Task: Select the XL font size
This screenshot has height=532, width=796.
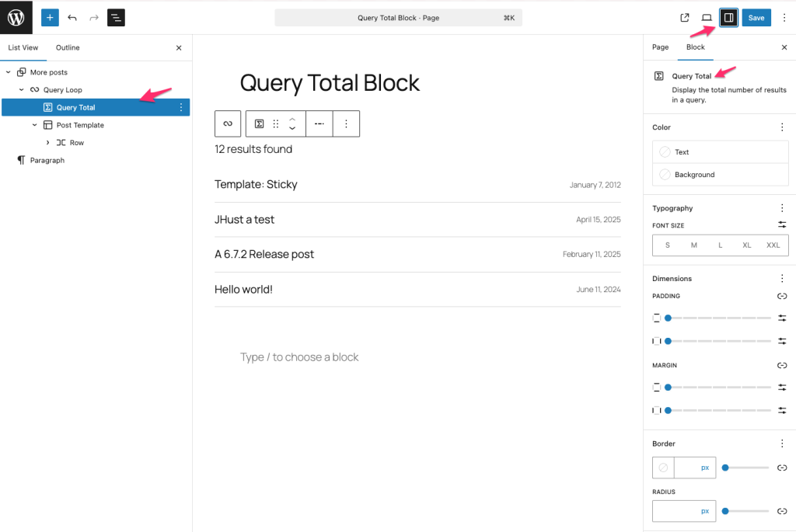Action: click(x=746, y=245)
